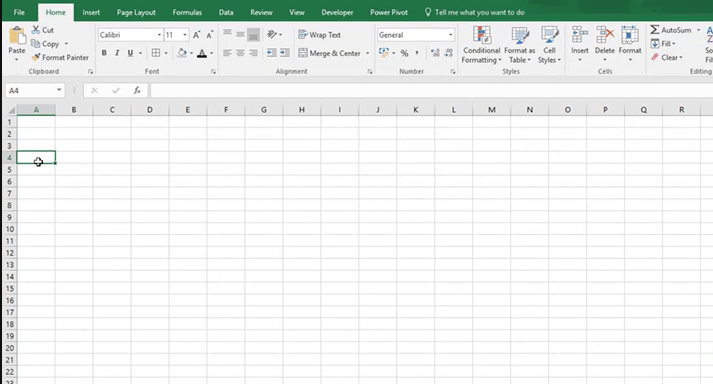Open the Merge & Center dropdown arrow
This screenshot has width=713, height=384.
[367, 53]
